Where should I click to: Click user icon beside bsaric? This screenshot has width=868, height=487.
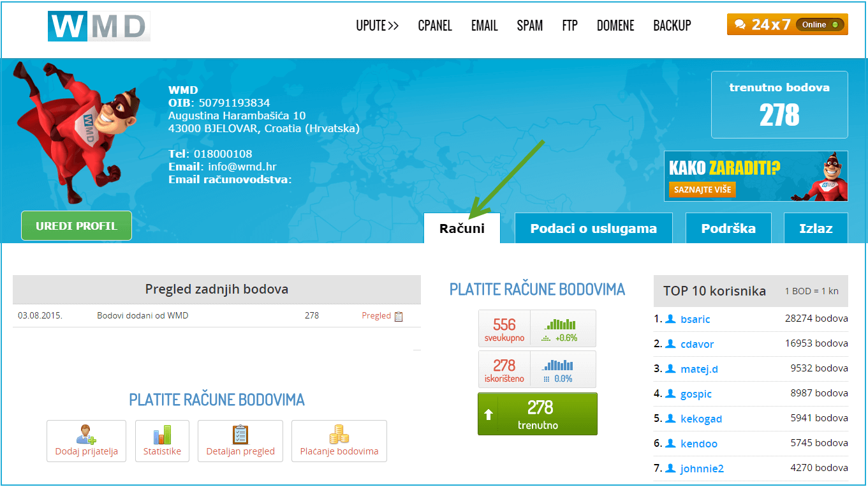pyautogui.click(x=670, y=318)
